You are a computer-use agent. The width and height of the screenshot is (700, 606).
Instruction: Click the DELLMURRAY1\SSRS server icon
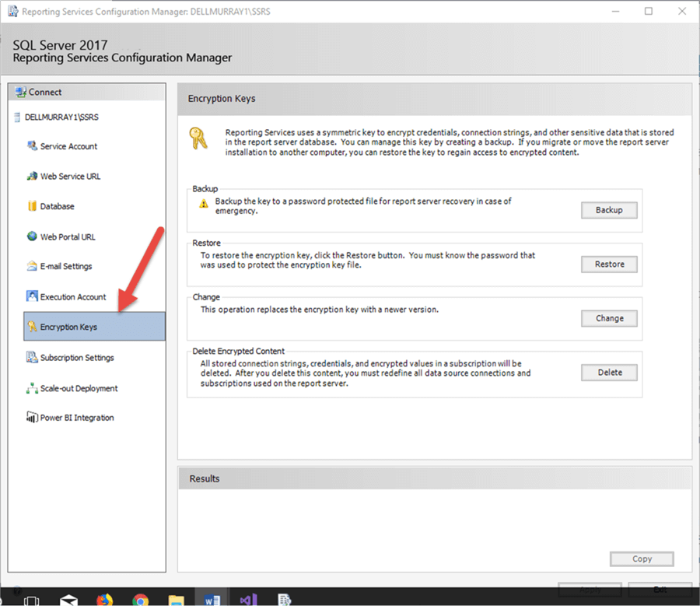[17, 117]
